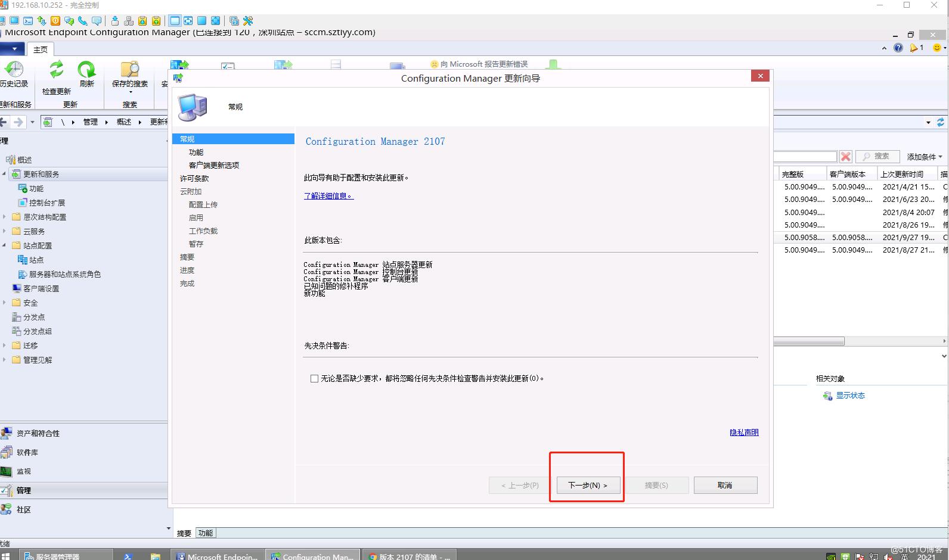
Task: Expand the 层次结构配置 folder
Action: 4,217
